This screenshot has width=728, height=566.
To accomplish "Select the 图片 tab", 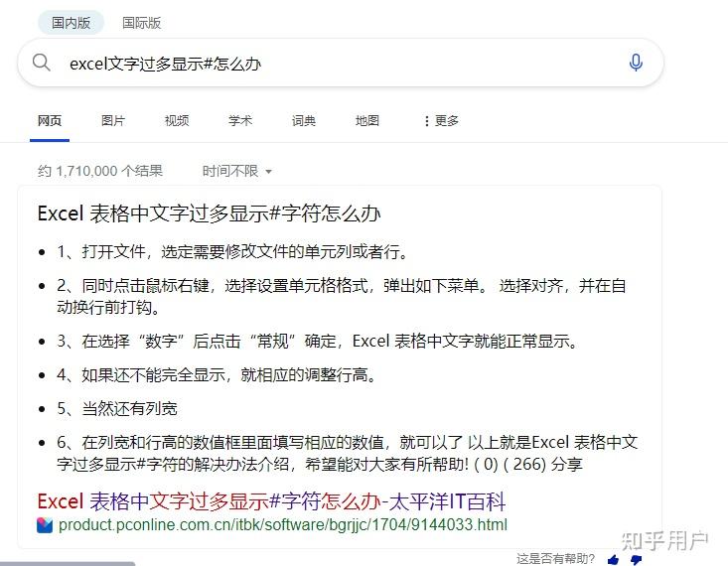I will coord(113,121).
